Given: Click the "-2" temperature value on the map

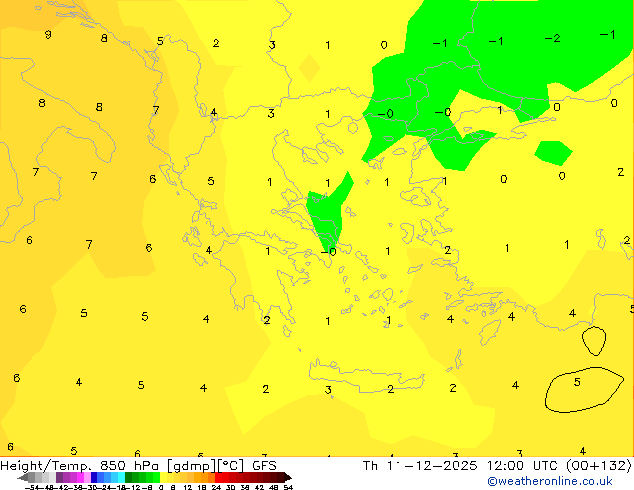Looking at the screenshot, I should coord(552,38).
